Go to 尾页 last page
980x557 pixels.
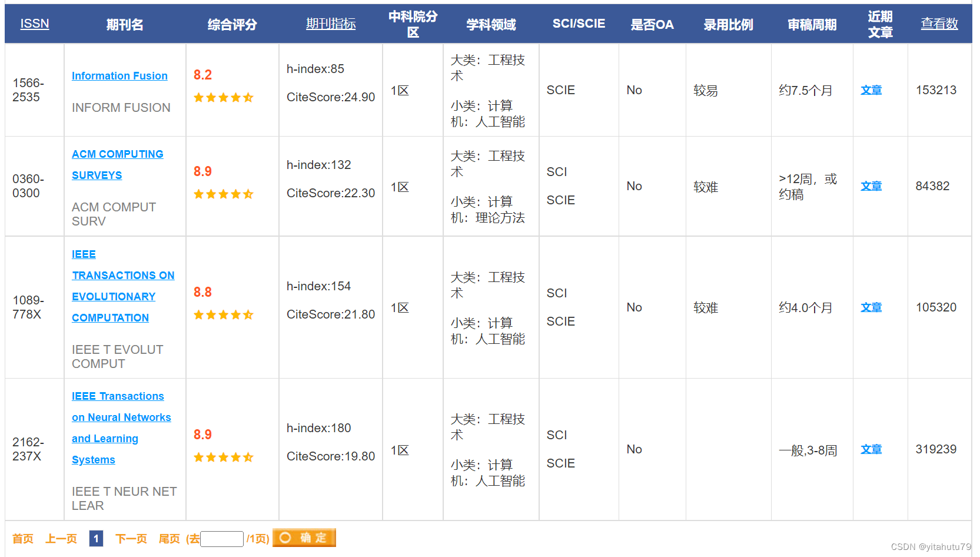169,539
